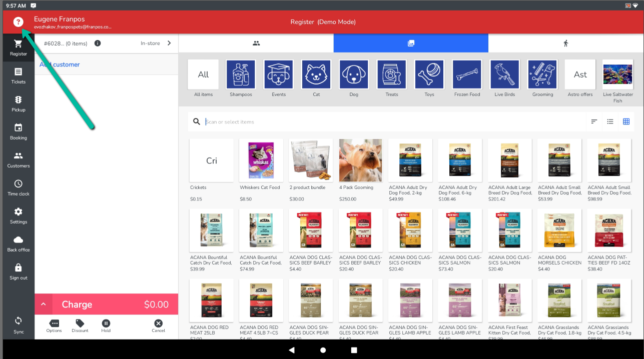The image size is (644, 359).
Task: Select the Treats category
Action: pos(392,78)
